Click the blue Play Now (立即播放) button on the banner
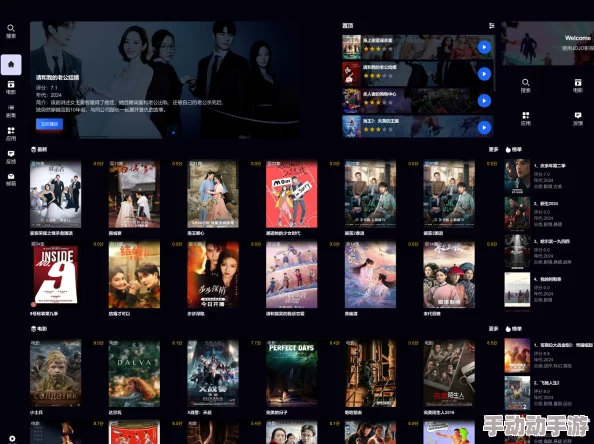This screenshot has height=444, width=594. click(49, 124)
